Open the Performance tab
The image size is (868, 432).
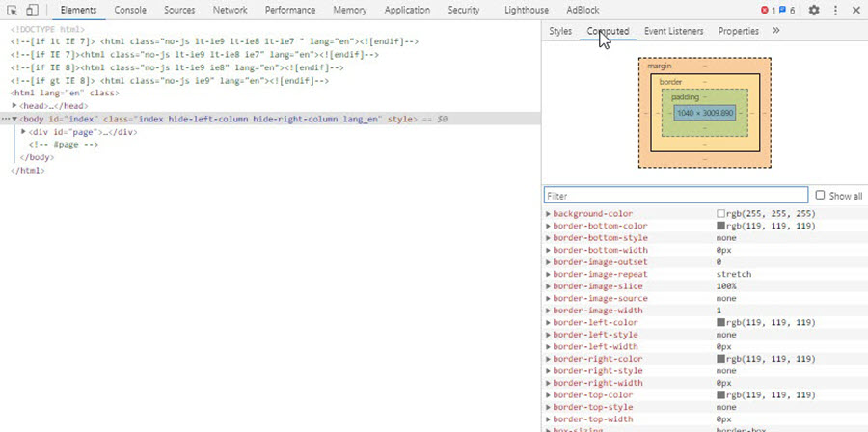click(290, 10)
